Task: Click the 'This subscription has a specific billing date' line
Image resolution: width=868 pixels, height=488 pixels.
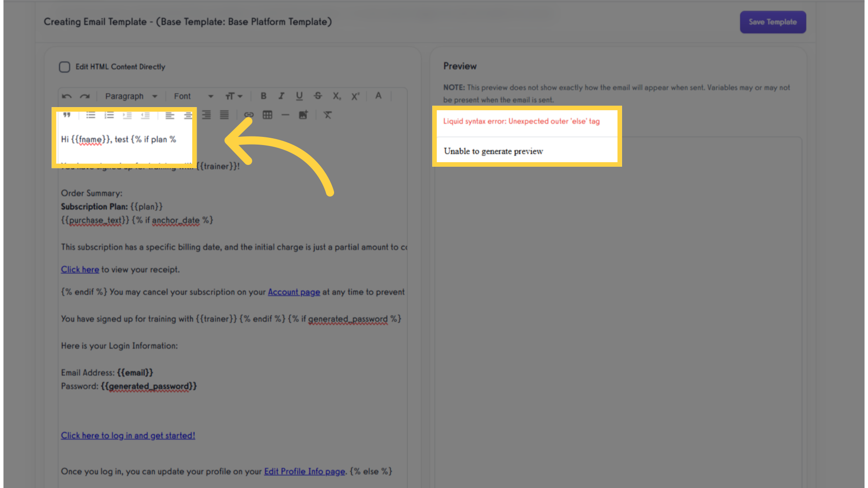Action: [x=234, y=247]
